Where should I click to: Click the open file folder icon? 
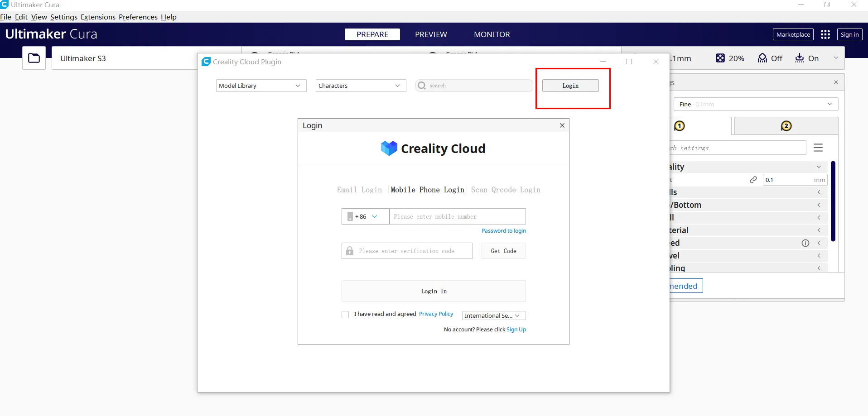click(34, 58)
